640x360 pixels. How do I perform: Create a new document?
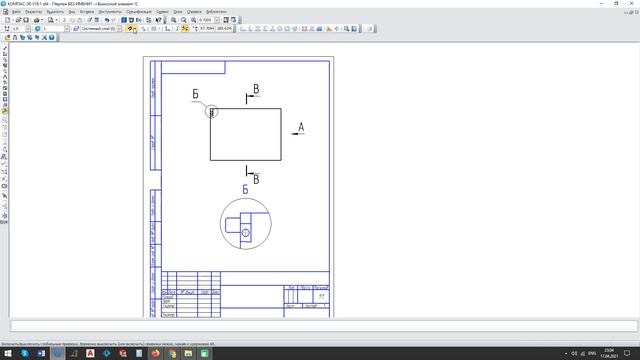click(x=7, y=20)
